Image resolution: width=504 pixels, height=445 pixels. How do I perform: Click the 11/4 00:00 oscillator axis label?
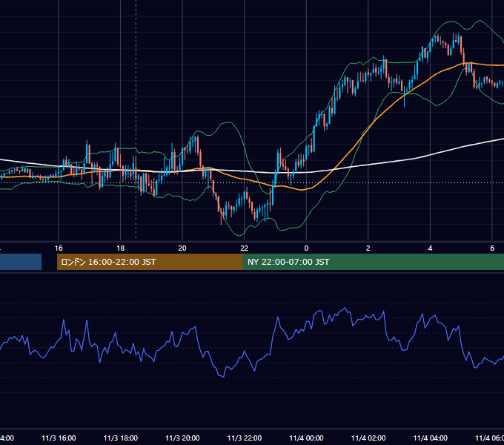[306, 438]
